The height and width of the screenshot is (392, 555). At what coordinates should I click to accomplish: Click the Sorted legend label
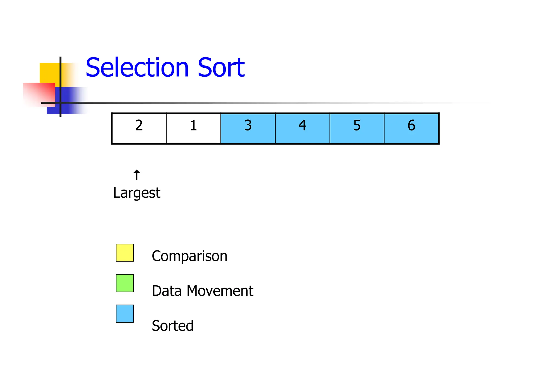172,326
